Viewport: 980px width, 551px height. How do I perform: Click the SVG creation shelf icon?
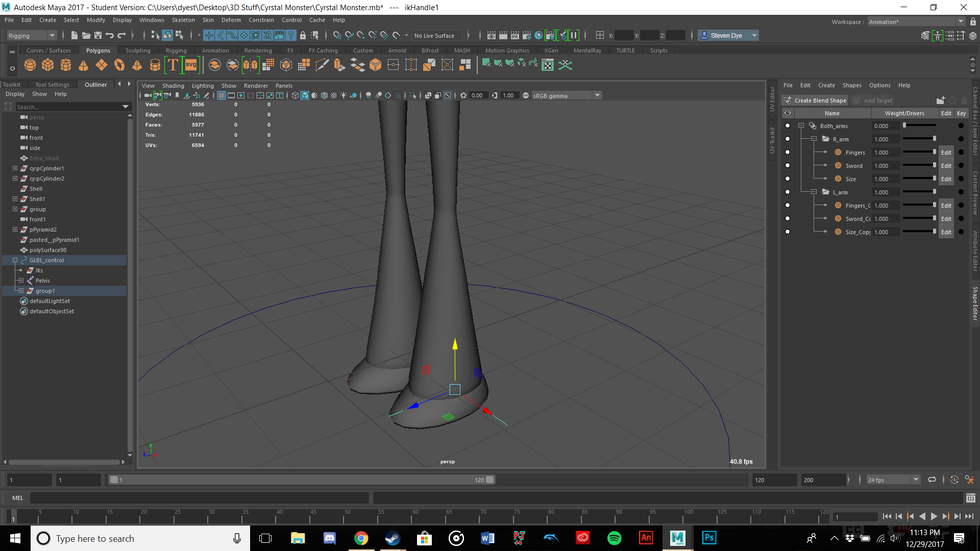(x=190, y=65)
